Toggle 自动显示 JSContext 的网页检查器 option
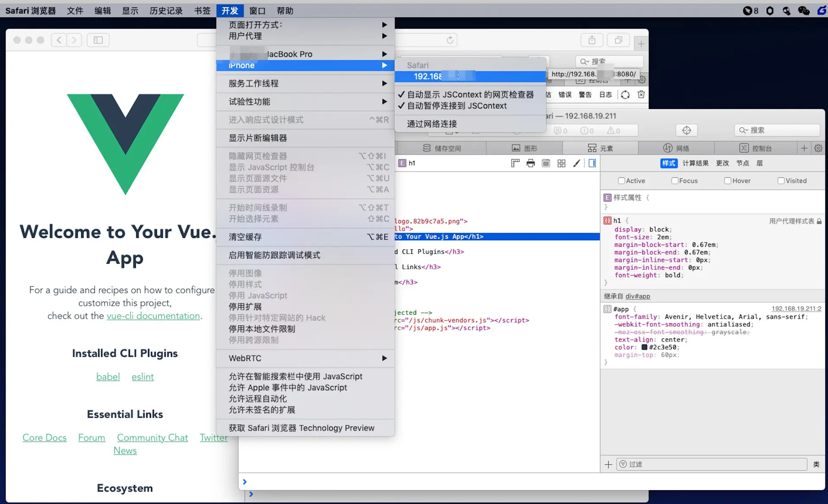This screenshot has width=828, height=504. pos(470,95)
